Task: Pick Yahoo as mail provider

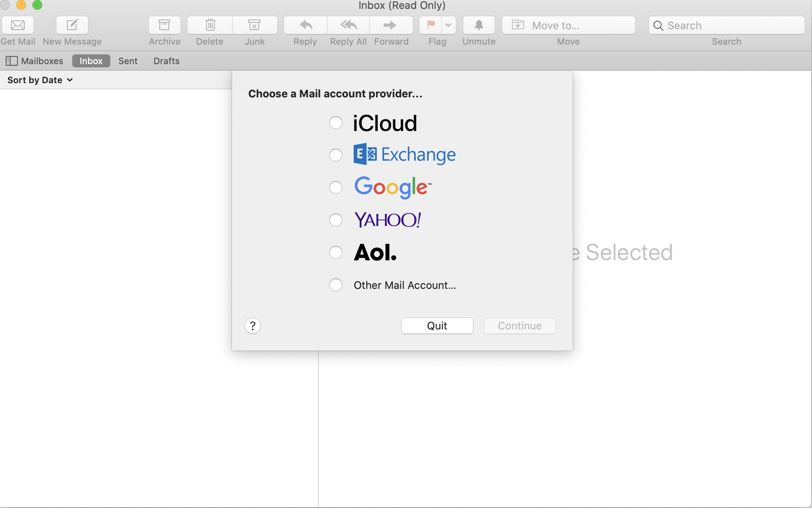Action: point(336,220)
